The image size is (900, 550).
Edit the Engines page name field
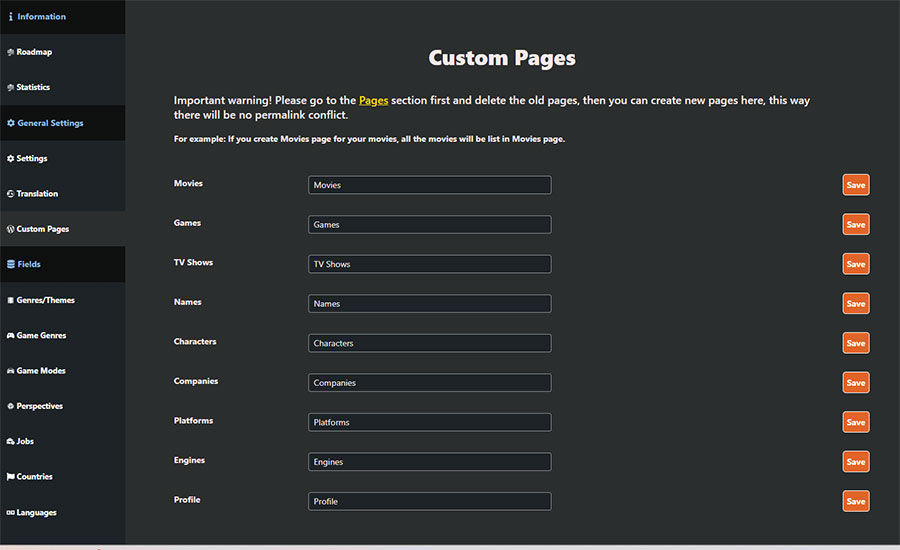coord(429,462)
